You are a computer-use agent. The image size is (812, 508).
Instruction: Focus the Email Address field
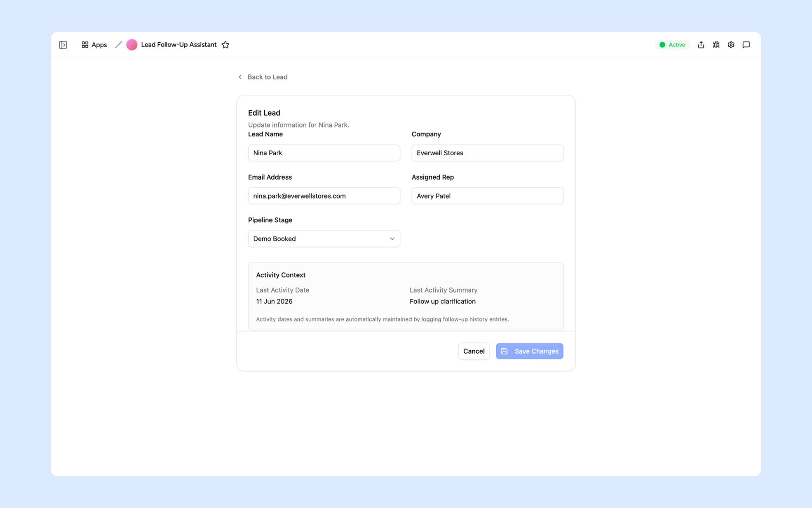[324, 196]
